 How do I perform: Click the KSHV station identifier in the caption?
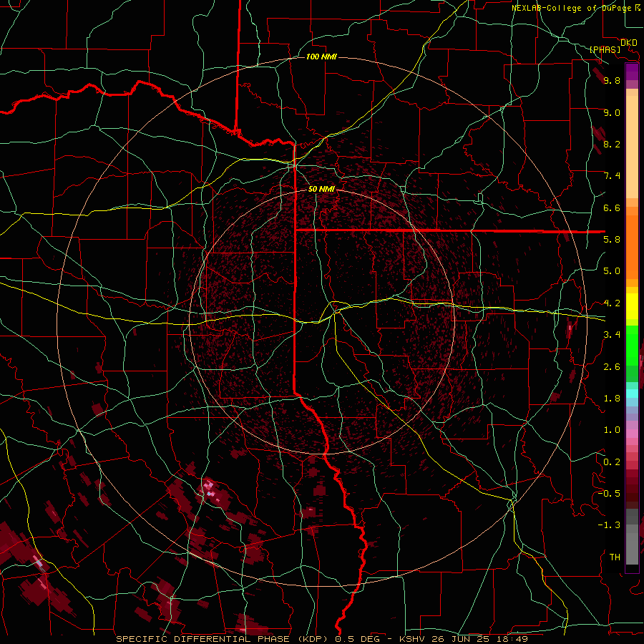click(x=412, y=639)
